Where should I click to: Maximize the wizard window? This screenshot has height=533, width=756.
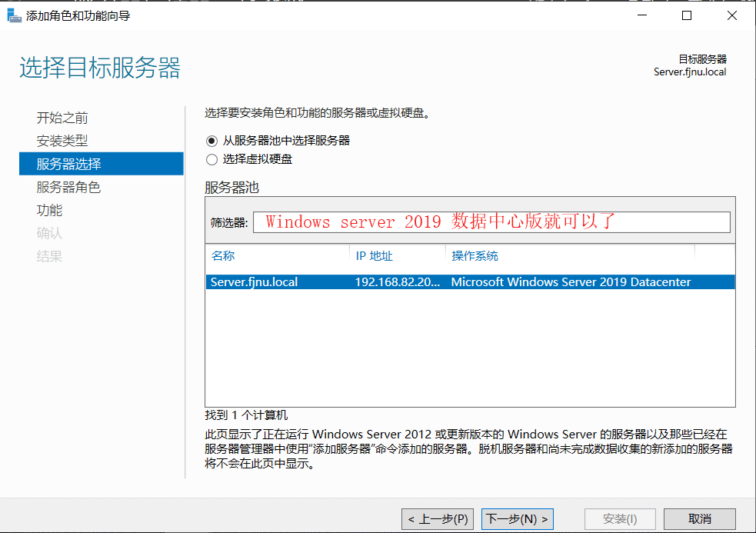687,15
